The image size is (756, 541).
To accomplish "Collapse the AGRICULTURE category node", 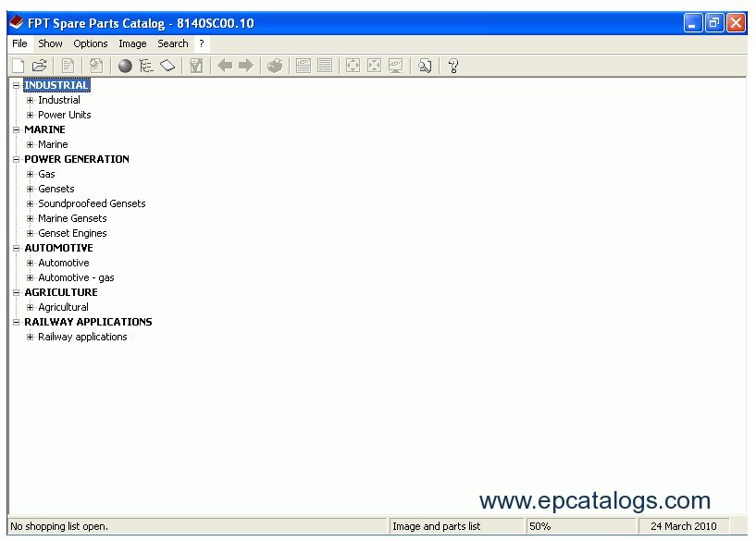I will (16, 292).
